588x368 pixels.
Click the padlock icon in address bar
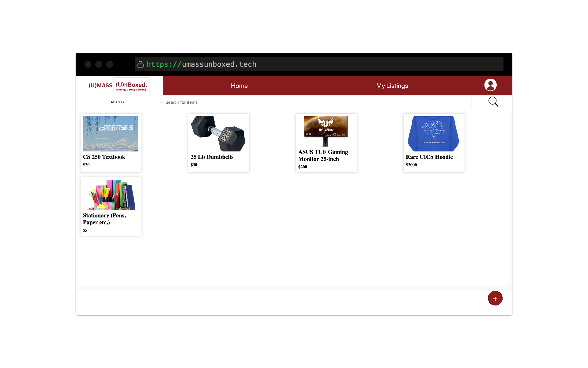click(x=141, y=64)
